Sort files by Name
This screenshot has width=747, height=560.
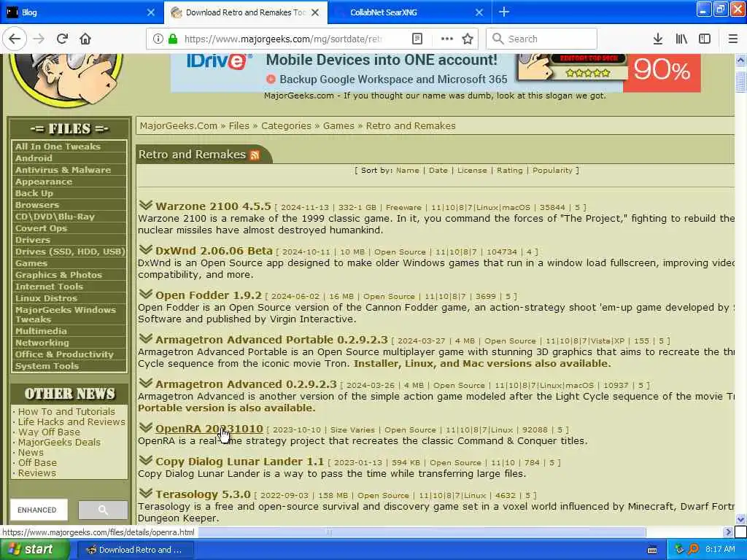(x=407, y=171)
